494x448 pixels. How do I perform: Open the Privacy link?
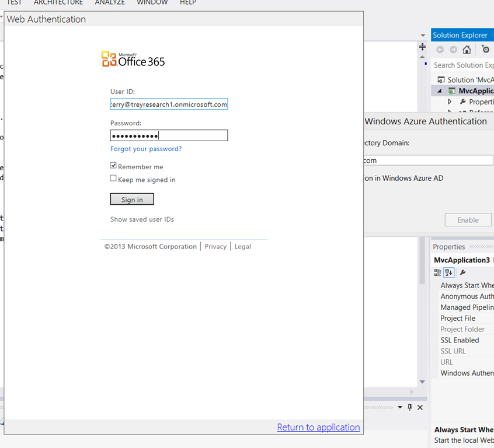215,247
